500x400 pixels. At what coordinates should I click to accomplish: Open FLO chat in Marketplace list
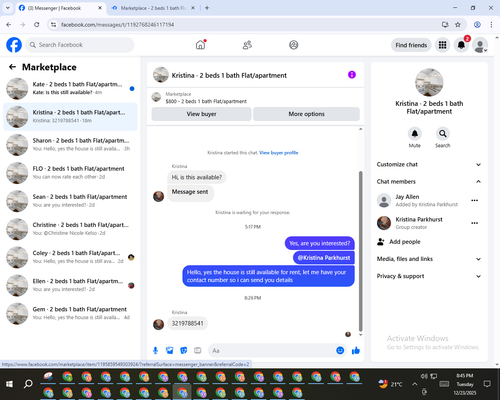tap(70, 173)
